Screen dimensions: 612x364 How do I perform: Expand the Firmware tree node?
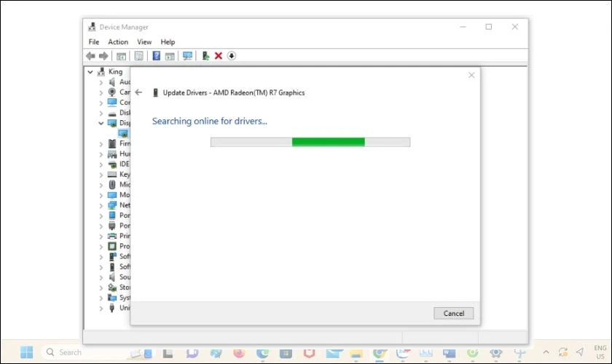[101, 144]
